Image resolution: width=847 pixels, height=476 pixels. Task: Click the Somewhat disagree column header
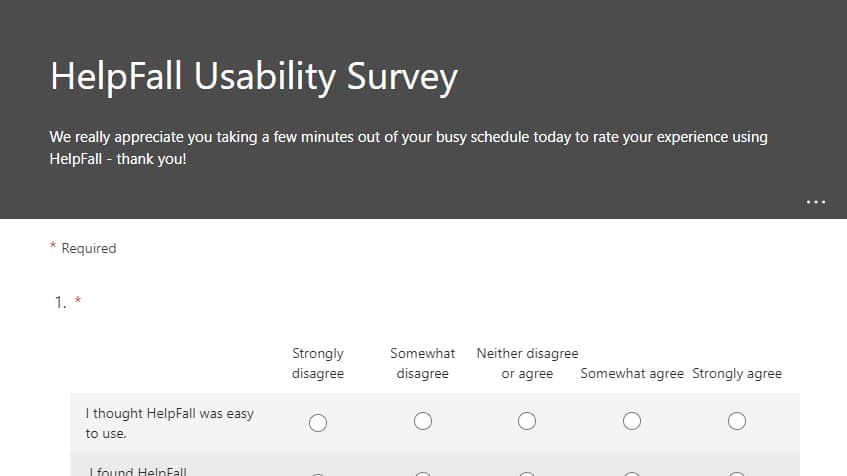coord(422,363)
